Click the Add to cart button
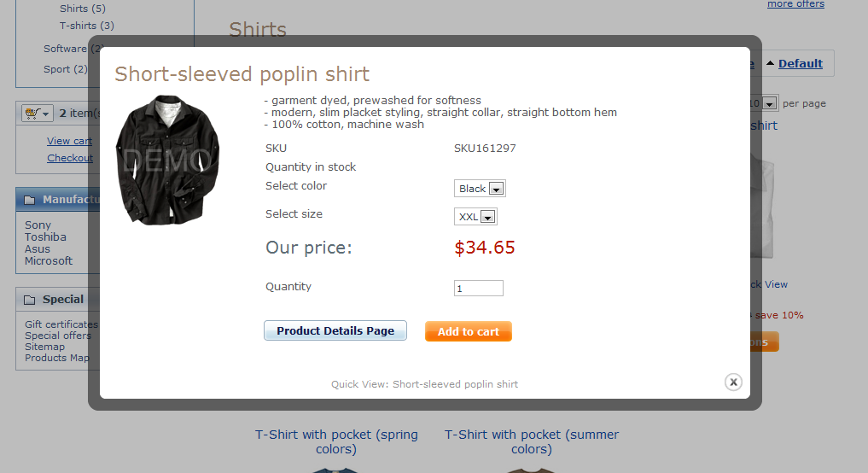Image resolution: width=868 pixels, height=473 pixels. pos(468,331)
